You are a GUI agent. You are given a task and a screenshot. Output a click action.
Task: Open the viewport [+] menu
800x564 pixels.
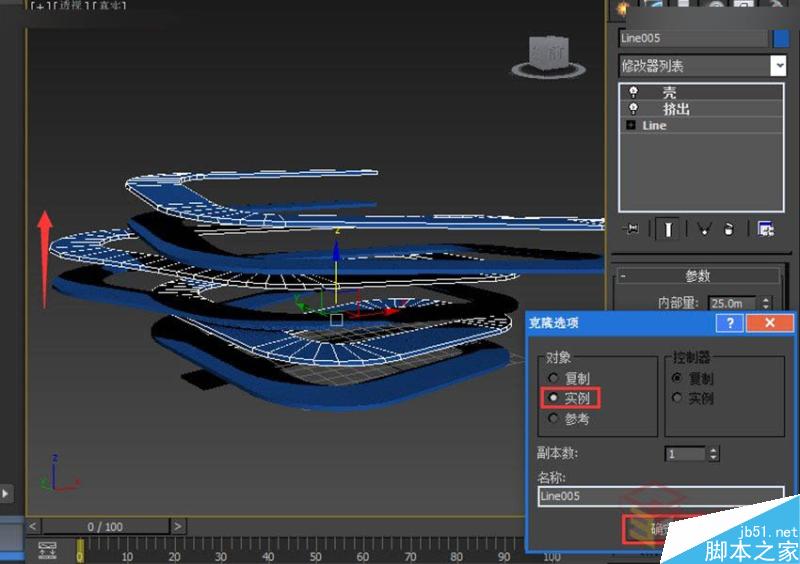coord(39,6)
